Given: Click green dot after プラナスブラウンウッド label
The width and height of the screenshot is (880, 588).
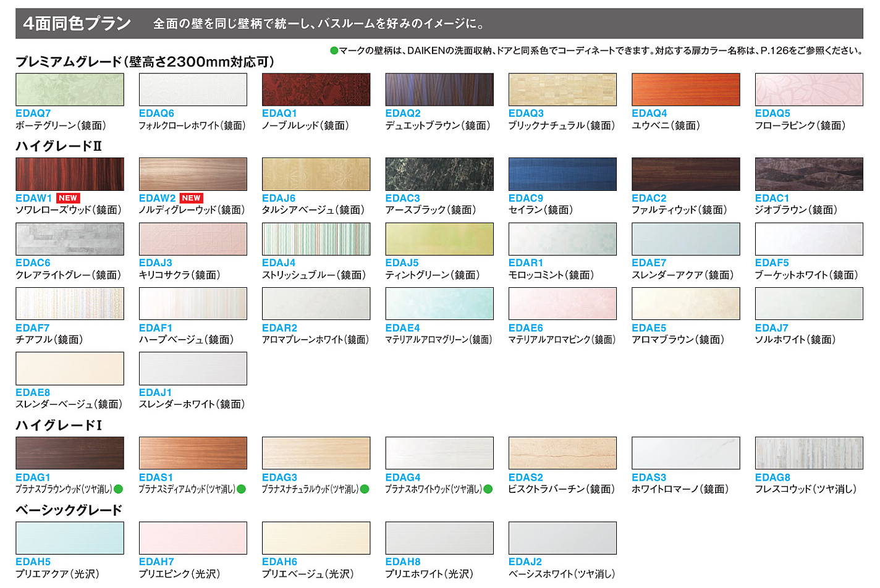Looking at the screenshot, I should 118,489.
